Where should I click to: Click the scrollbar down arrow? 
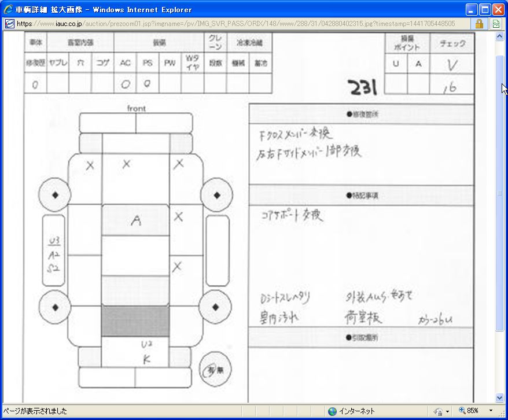click(500, 398)
